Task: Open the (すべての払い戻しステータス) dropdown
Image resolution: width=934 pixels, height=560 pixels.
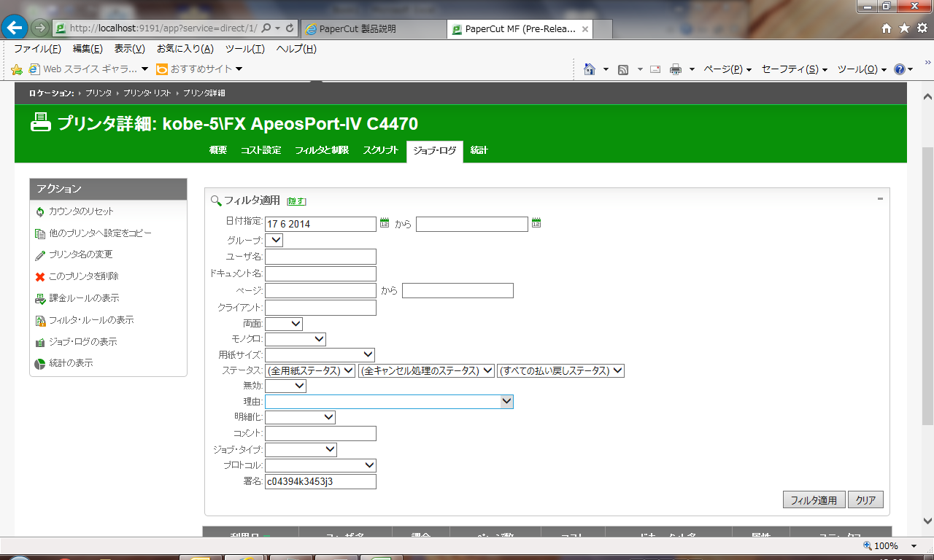Action: 560,370
